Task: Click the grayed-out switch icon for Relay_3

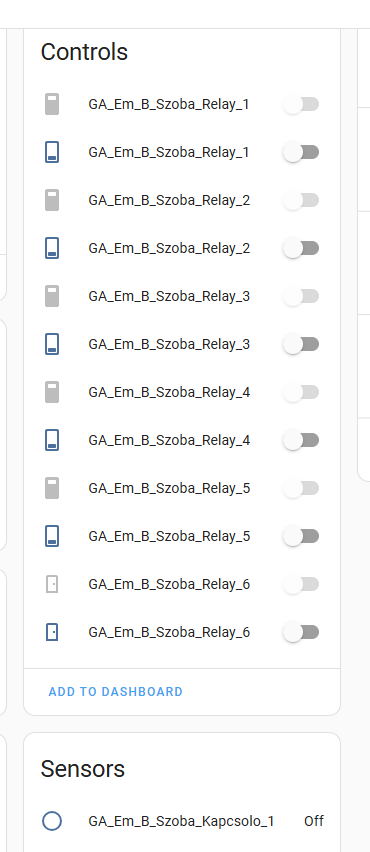Action: tap(52, 296)
